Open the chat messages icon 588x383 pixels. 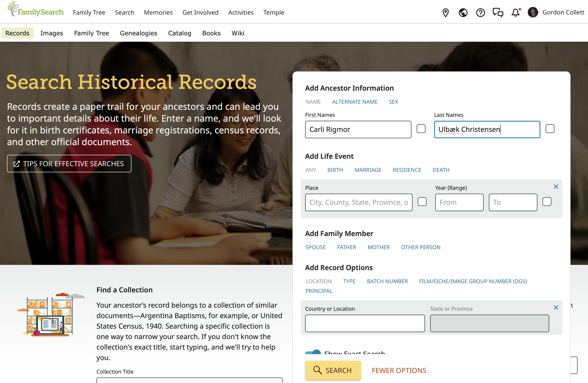point(498,12)
